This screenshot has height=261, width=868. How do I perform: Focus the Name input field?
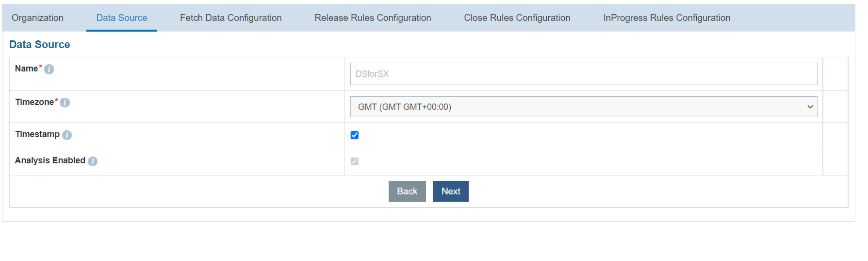[x=583, y=74]
